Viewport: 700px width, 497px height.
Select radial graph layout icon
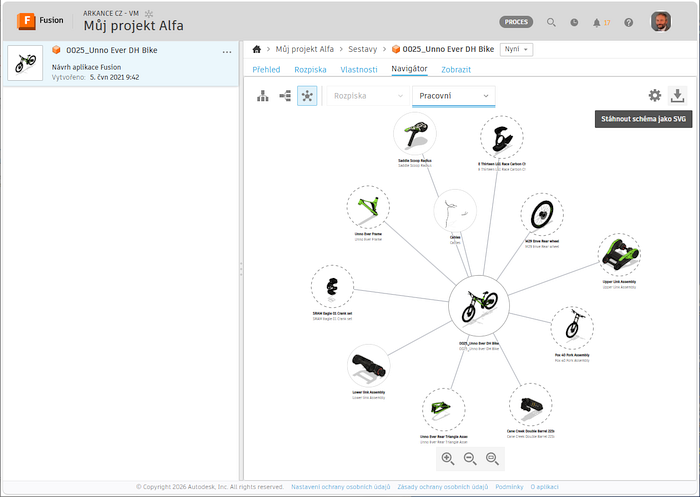[307, 96]
